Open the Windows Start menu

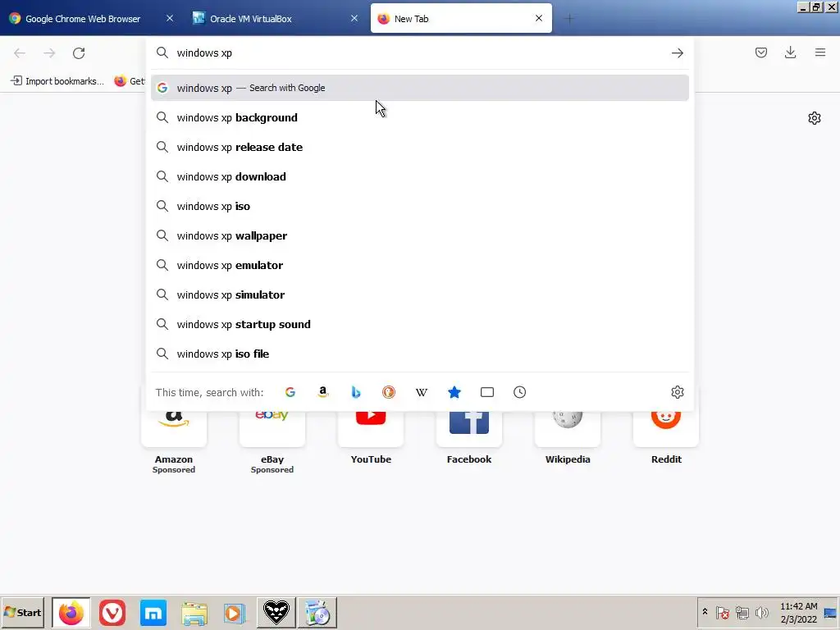coord(22,612)
